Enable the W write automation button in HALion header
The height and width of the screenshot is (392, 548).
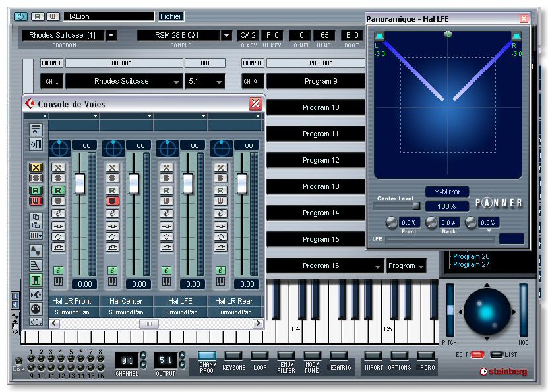(52, 16)
